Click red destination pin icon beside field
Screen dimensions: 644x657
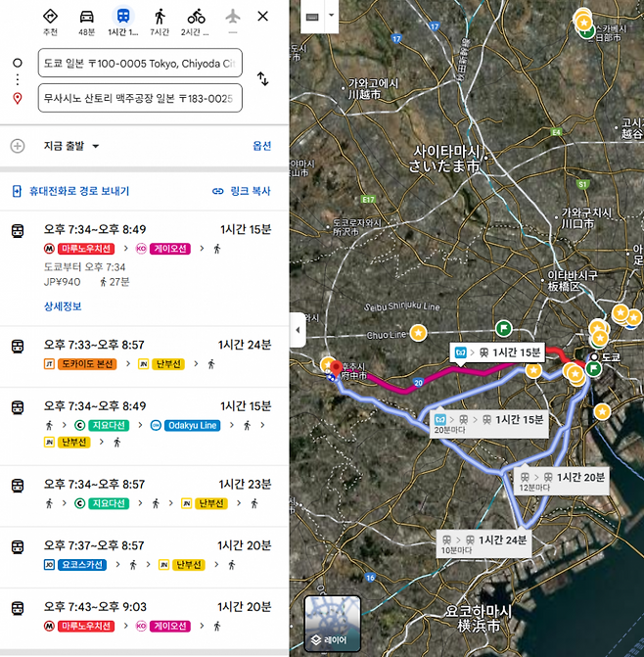pyautogui.click(x=18, y=99)
